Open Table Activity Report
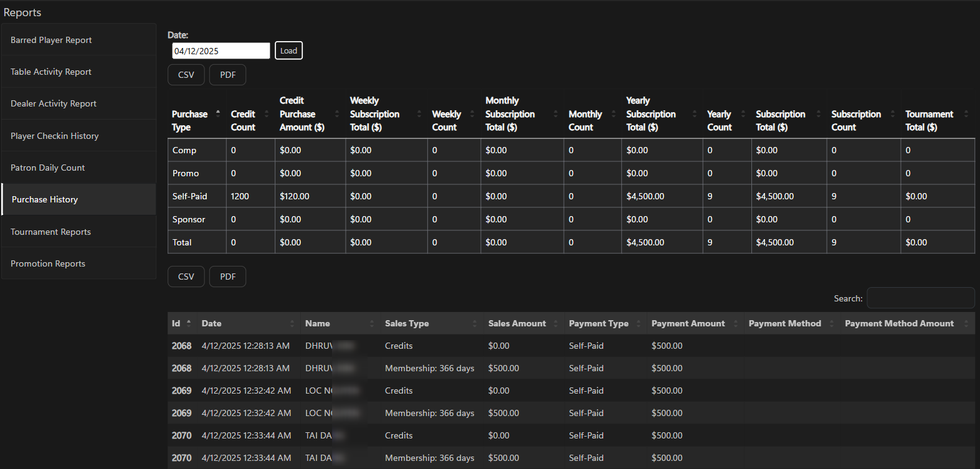Screen dimensions: 980x469 [51, 72]
